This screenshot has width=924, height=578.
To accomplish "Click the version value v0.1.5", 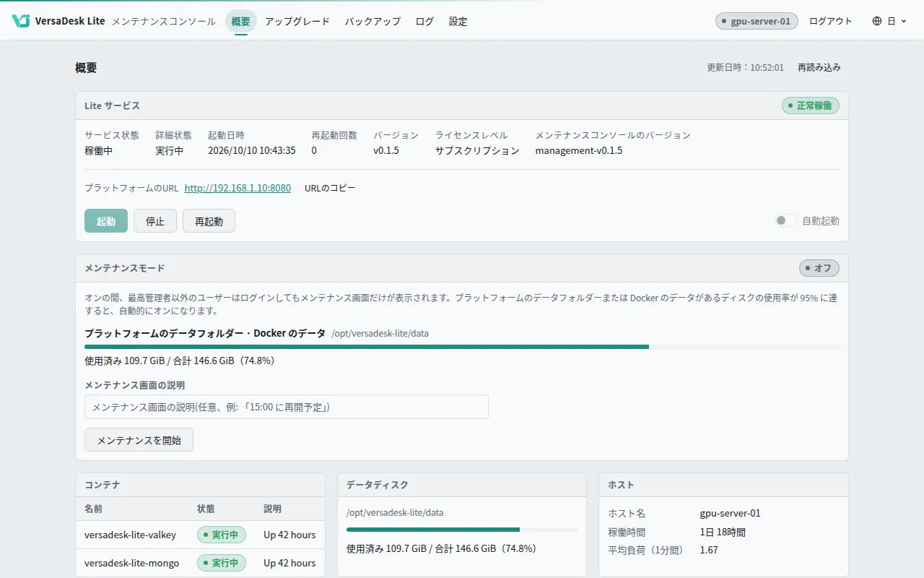I will 386,151.
